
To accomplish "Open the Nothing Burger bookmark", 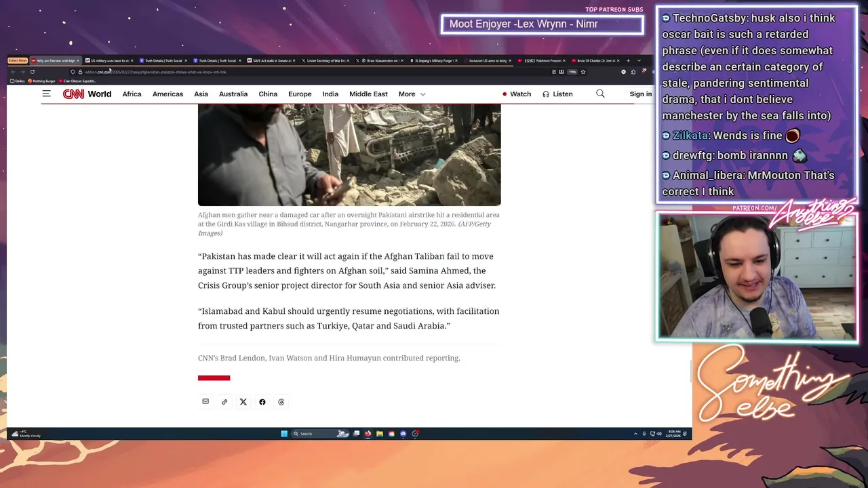I will tap(41, 81).
